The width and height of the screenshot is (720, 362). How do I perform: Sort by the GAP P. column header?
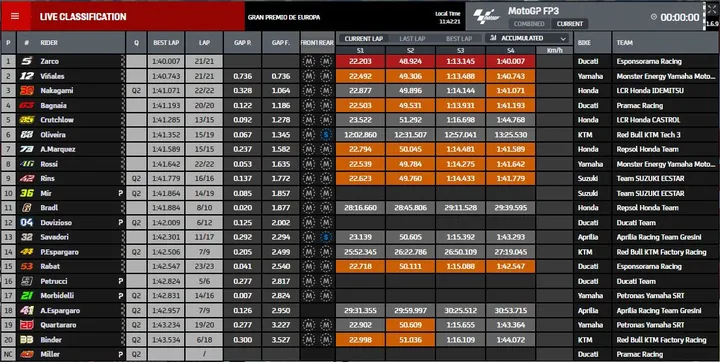pos(242,42)
